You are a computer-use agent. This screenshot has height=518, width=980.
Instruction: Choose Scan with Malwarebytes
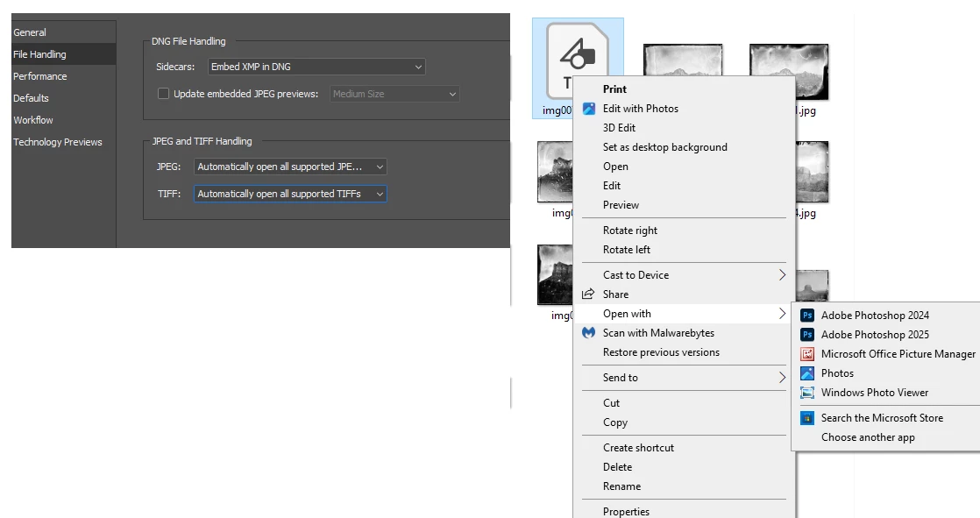pyautogui.click(x=685, y=333)
